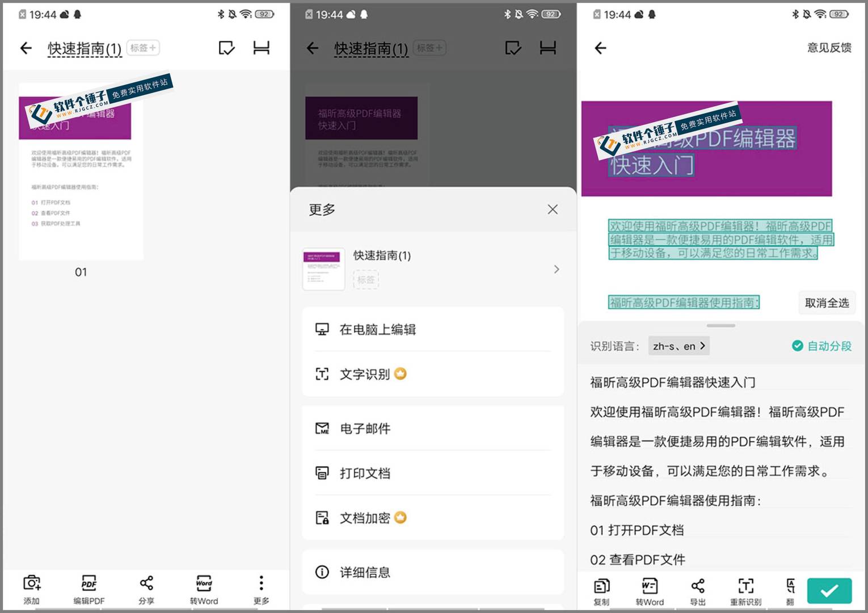The height and width of the screenshot is (613, 868).
Task: Close the 更多 sheet with X
Action: [x=553, y=209]
